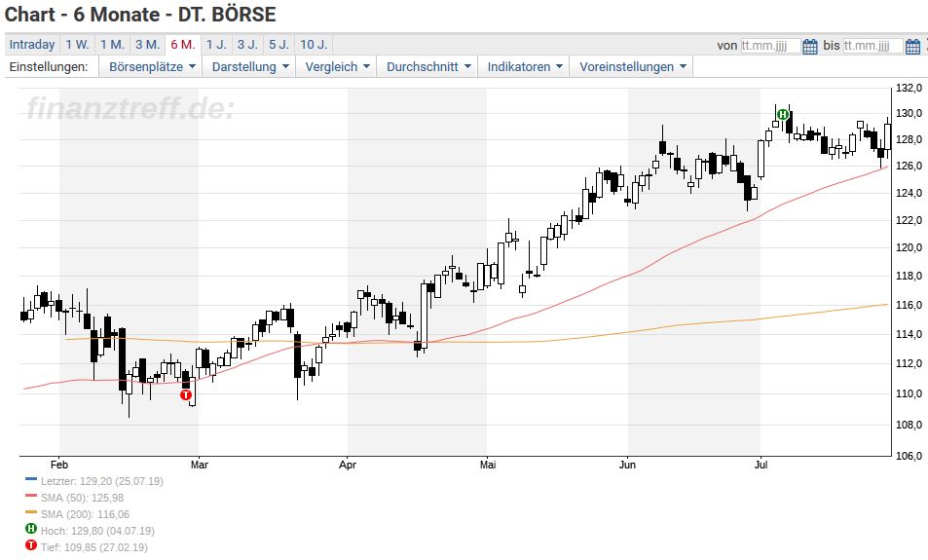Open the Börsenplätze dropdown
This screenshot has width=928, height=560.
pos(152,67)
